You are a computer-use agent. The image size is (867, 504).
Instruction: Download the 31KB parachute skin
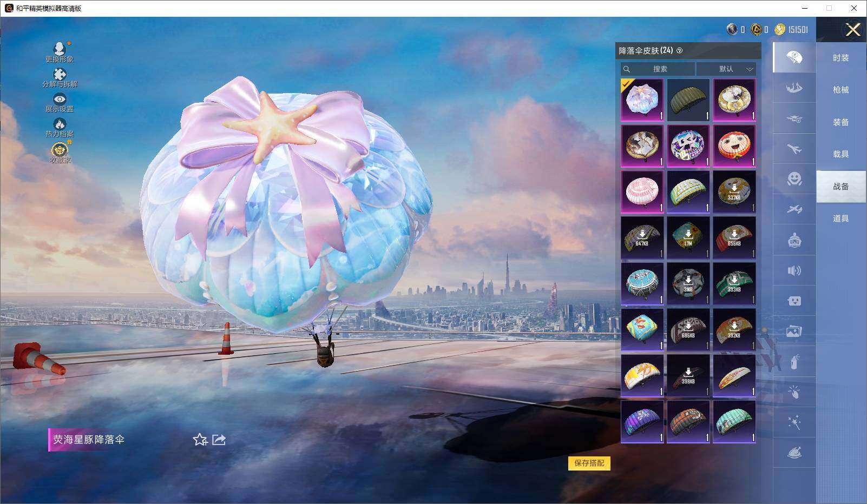[x=688, y=284]
